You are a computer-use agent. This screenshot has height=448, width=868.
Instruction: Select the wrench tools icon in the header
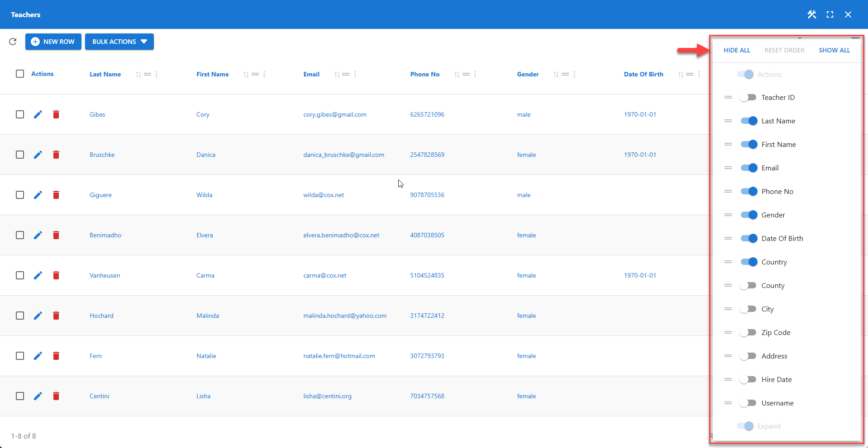point(811,14)
